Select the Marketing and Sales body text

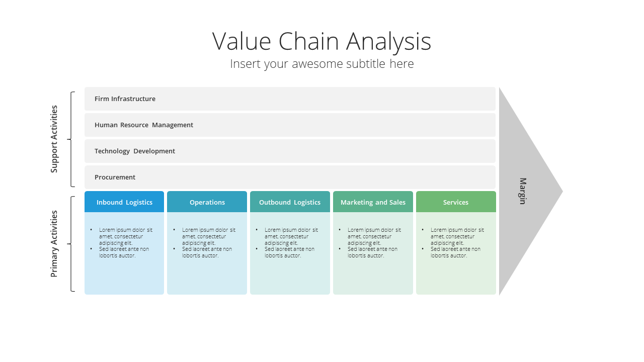coord(370,242)
